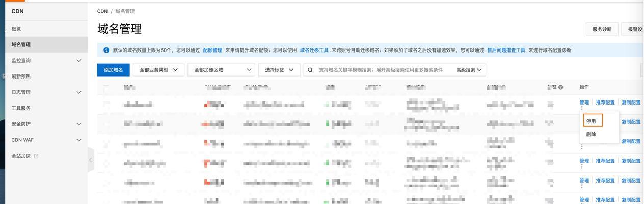644x204 pixels.
Task: Open more-actions dots in fourth row
Action: point(582,166)
